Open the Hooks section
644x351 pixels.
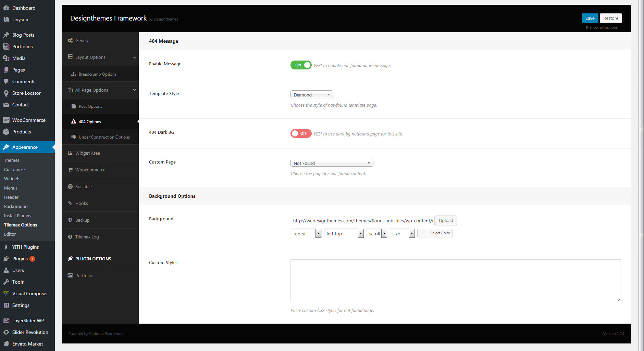pyautogui.click(x=82, y=203)
